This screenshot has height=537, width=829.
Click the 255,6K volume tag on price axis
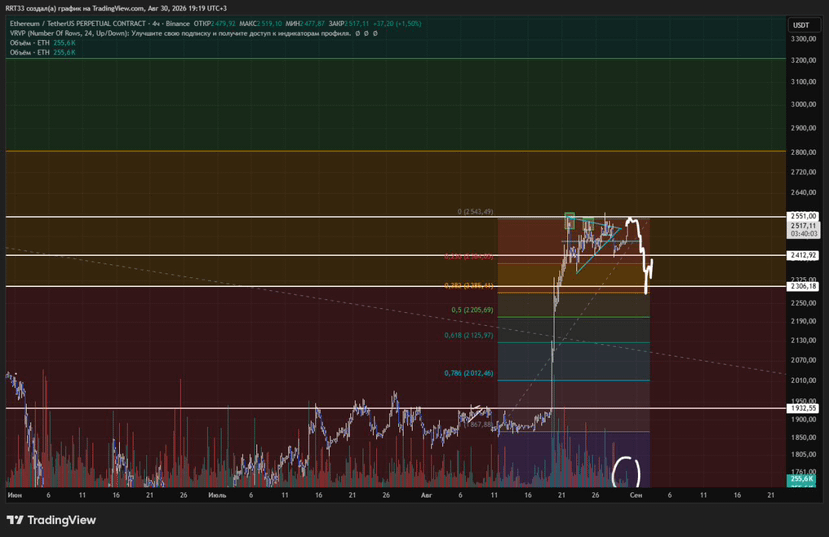pyautogui.click(x=803, y=479)
